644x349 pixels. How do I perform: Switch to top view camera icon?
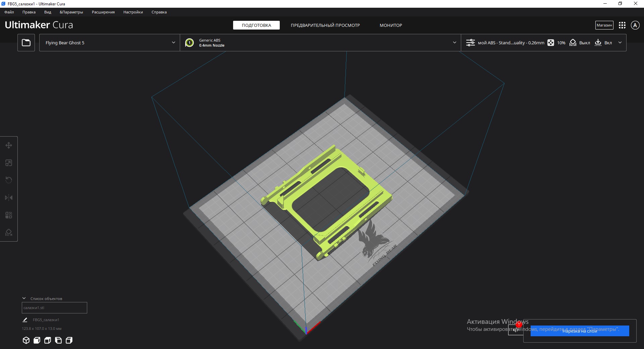click(x=48, y=340)
